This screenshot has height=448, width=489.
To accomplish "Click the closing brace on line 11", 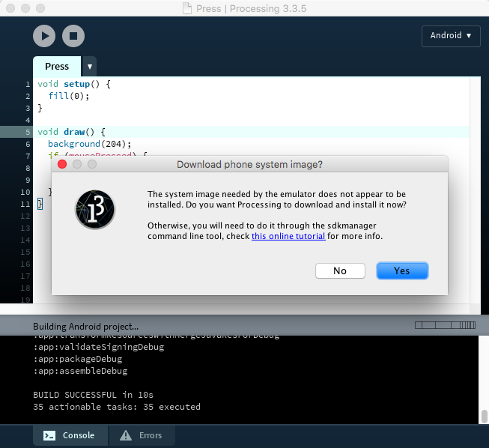I will coord(40,204).
